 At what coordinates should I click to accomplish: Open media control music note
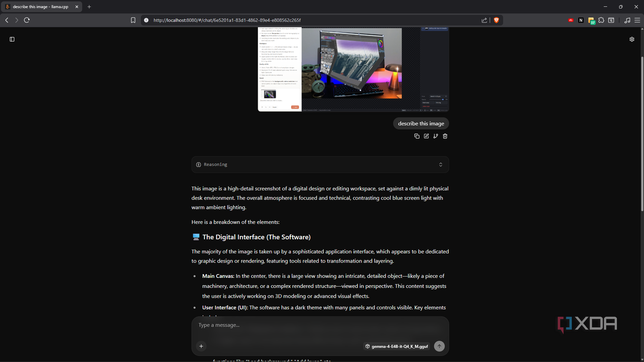[x=627, y=20]
